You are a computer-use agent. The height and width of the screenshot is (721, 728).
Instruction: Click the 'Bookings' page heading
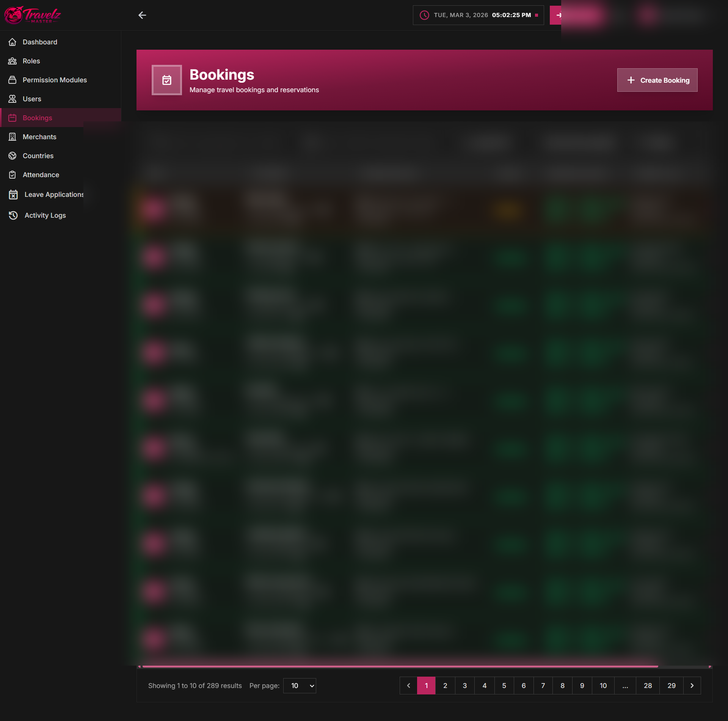(222, 75)
